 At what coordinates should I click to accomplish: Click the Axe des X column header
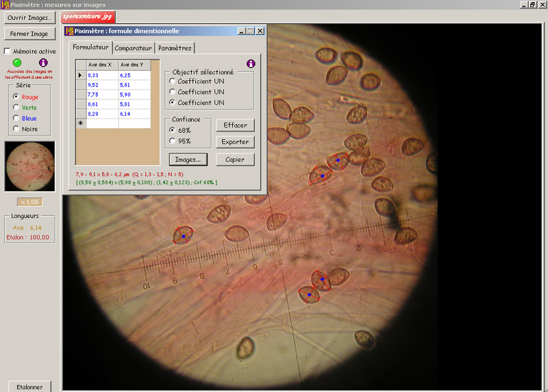click(x=100, y=64)
